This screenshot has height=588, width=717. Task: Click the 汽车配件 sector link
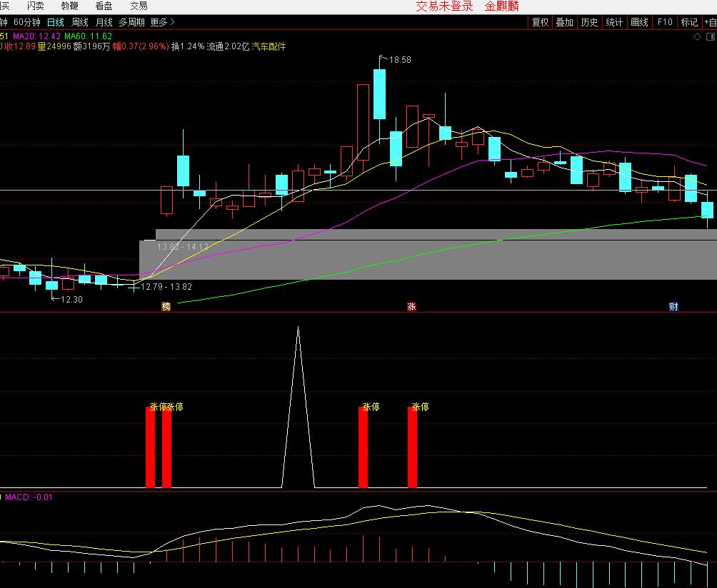click(x=269, y=46)
